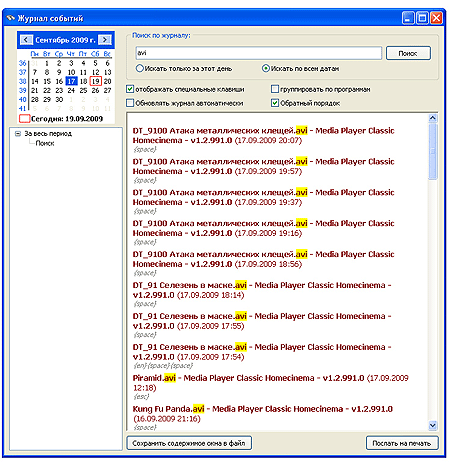Click 'Послать на печать' button
Viewport: 450px width, 468px height.
(402, 443)
